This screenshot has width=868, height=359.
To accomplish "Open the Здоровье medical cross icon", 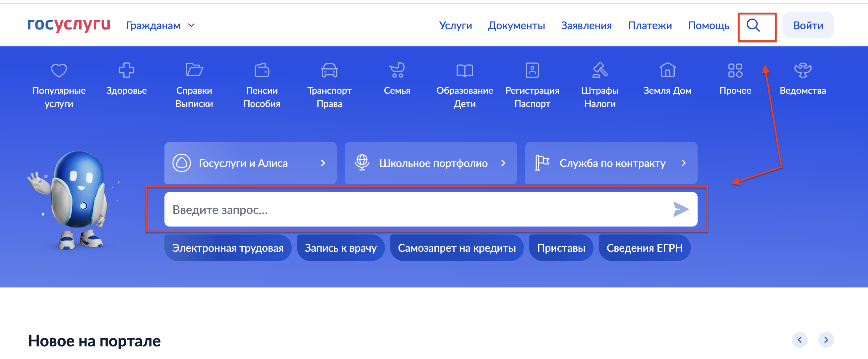I will click(x=126, y=70).
